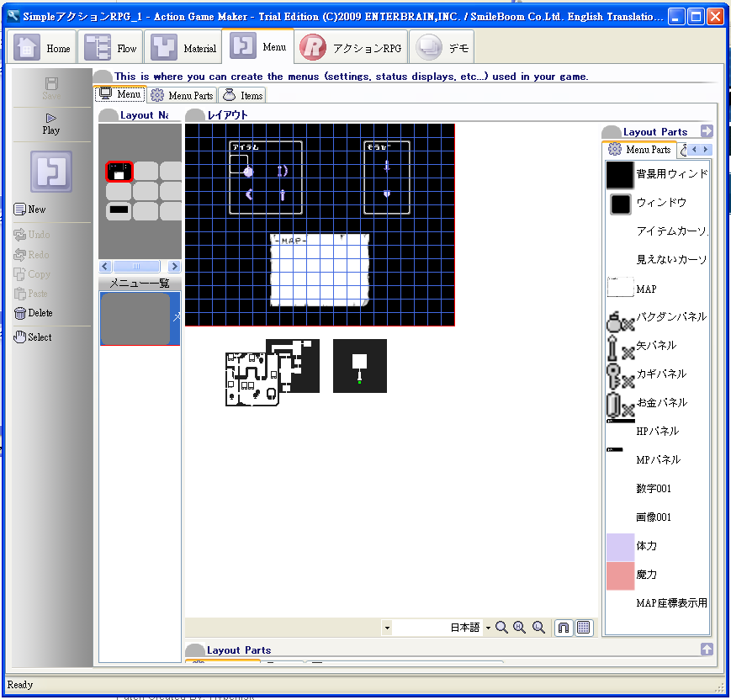Delete the selected item
Screen dimensions: 731x700
[33, 313]
